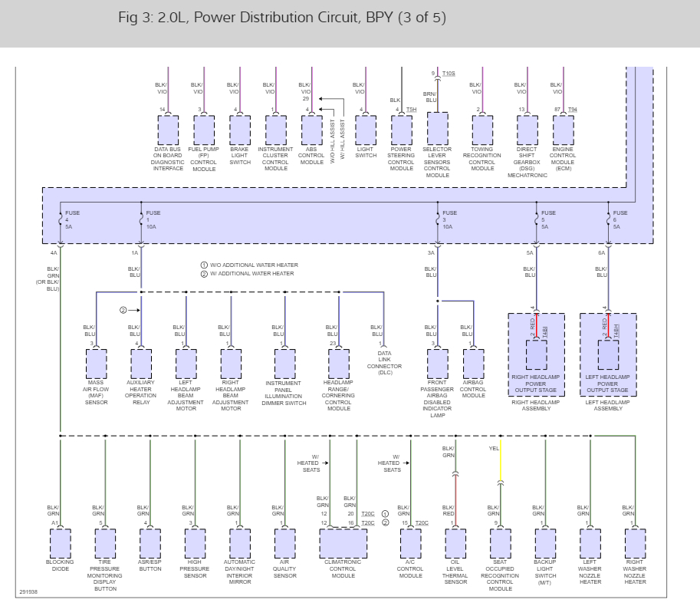Click the 'LEFT HEADLAMP ASSEMBLY' caption
This screenshot has width=700, height=616.
pos(607,406)
